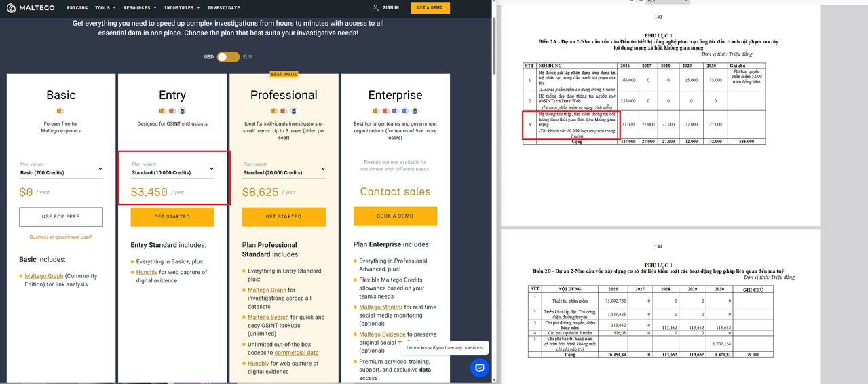Click the Book a Demo button
868x384 pixels.
tap(395, 216)
